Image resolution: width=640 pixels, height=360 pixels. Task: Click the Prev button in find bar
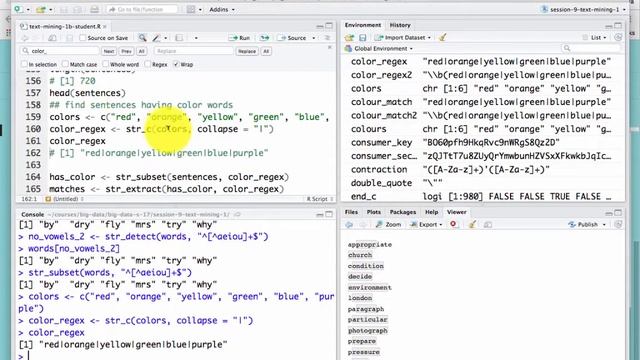tap(126, 51)
